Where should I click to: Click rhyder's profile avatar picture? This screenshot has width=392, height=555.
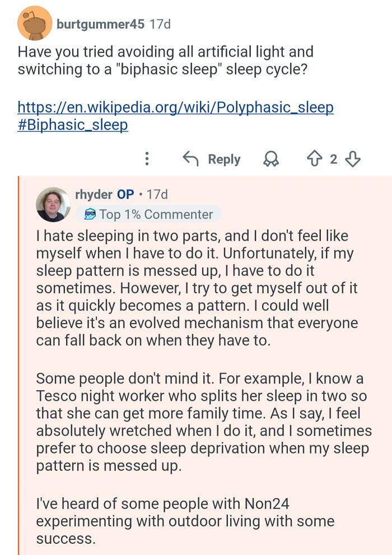54,203
